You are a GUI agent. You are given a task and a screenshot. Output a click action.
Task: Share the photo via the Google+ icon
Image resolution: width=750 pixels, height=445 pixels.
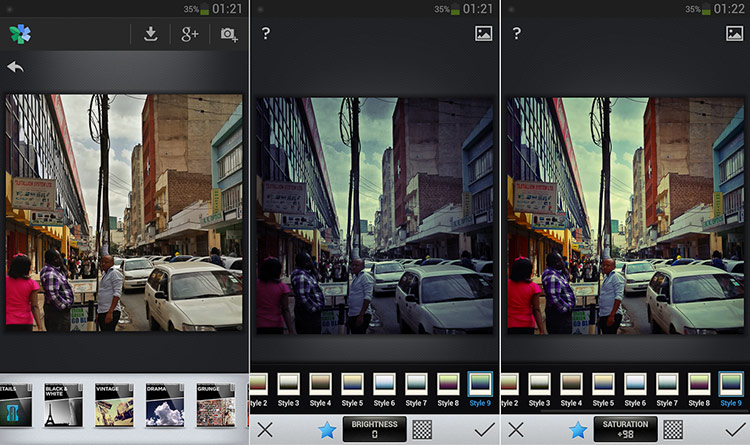click(x=190, y=34)
